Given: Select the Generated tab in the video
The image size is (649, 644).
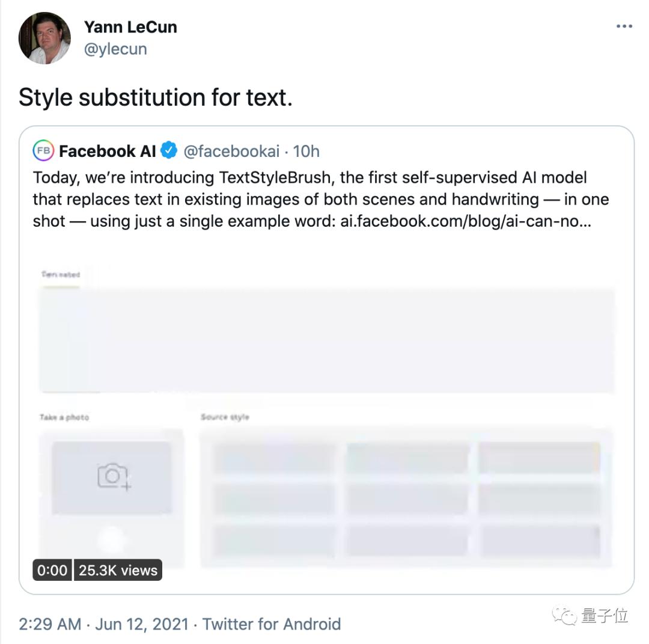Looking at the screenshot, I should [x=60, y=275].
